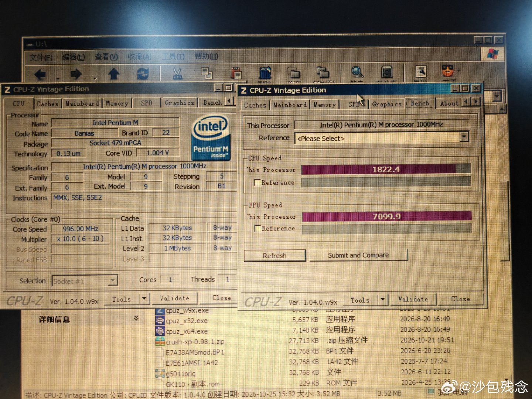Open the Tools dropdown arrow in Bench window

383,300
